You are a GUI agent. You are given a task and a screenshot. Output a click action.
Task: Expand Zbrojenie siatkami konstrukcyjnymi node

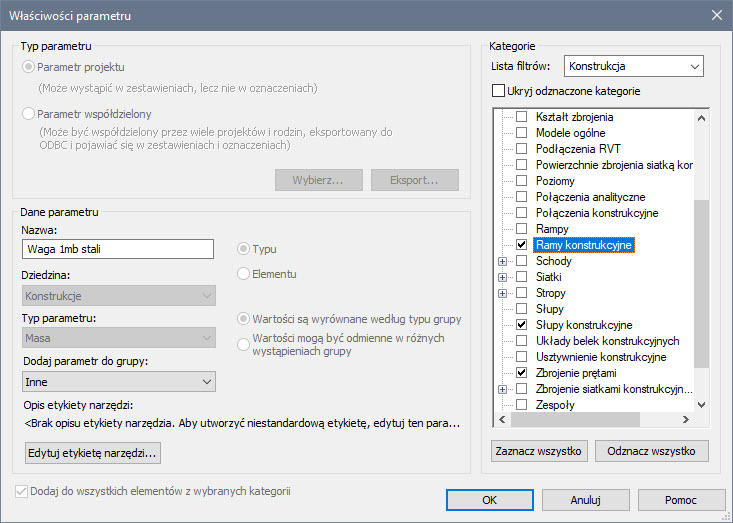coord(502,389)
